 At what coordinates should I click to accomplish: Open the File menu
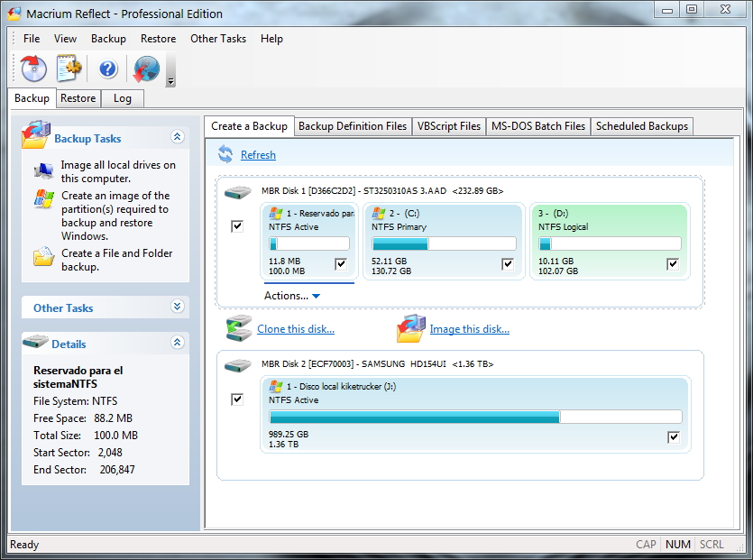32,39
